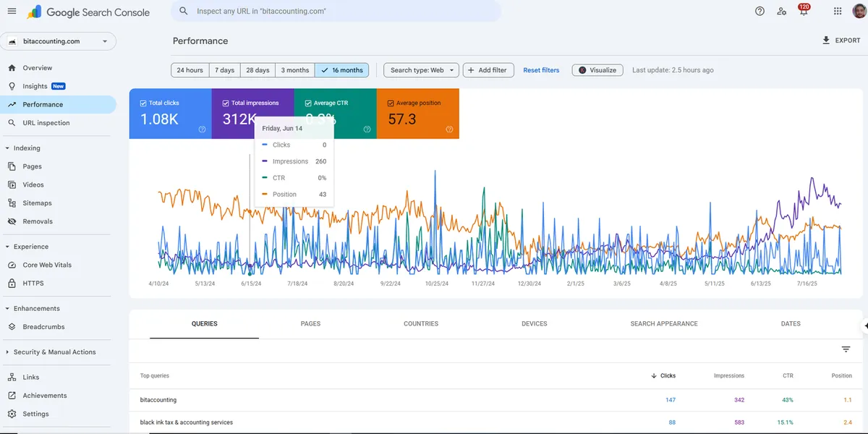
Task: Select the 7 days date range
Action: pos(225,70)
